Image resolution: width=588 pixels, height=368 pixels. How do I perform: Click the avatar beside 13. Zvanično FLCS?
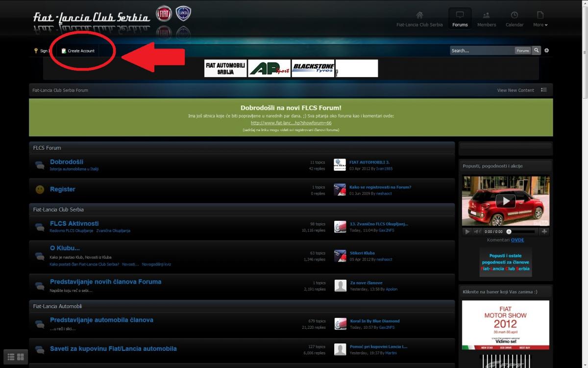(x=340, y=227)
